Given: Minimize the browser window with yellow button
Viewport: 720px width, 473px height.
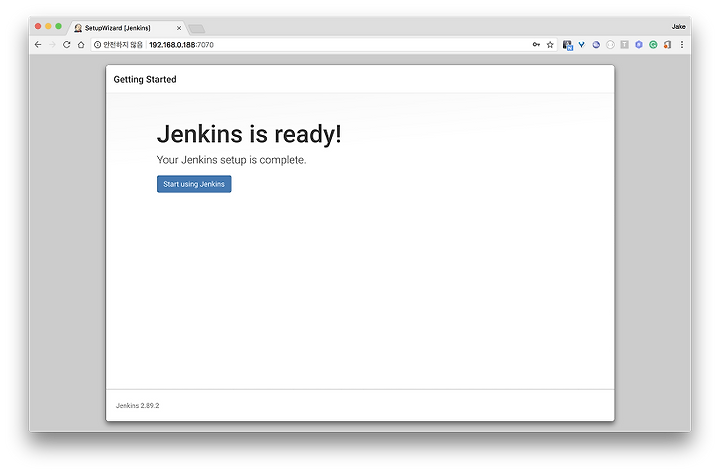Looking at the screenshot, I should pyautogui.click(x=48, y=26).
